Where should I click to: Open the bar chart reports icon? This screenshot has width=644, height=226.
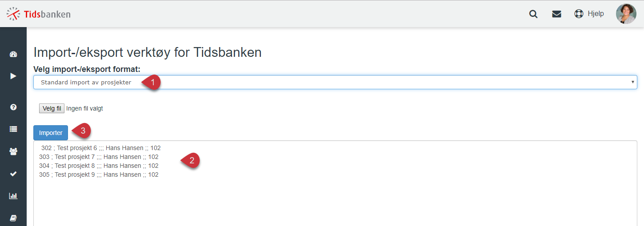tap(13, 196)
